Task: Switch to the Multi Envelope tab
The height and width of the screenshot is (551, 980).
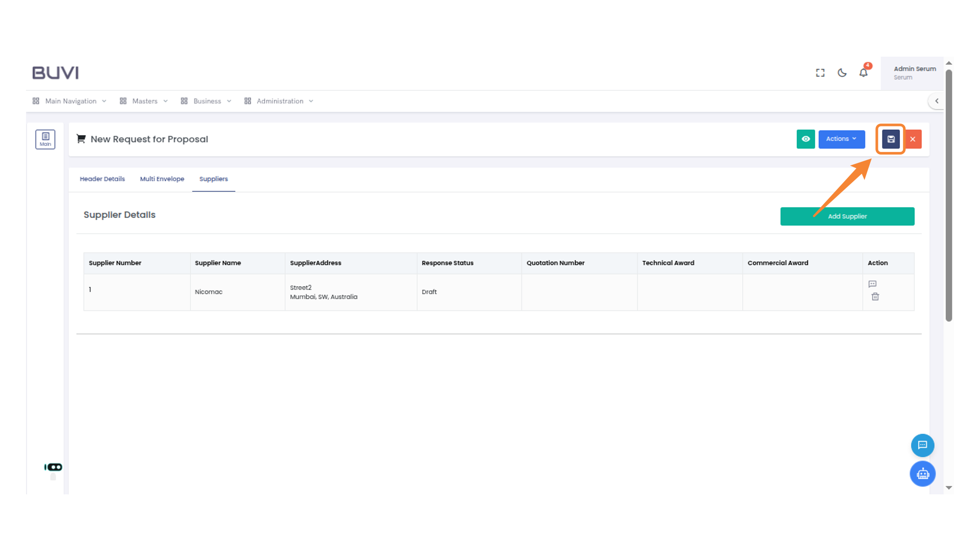Action: pos(162,179)
